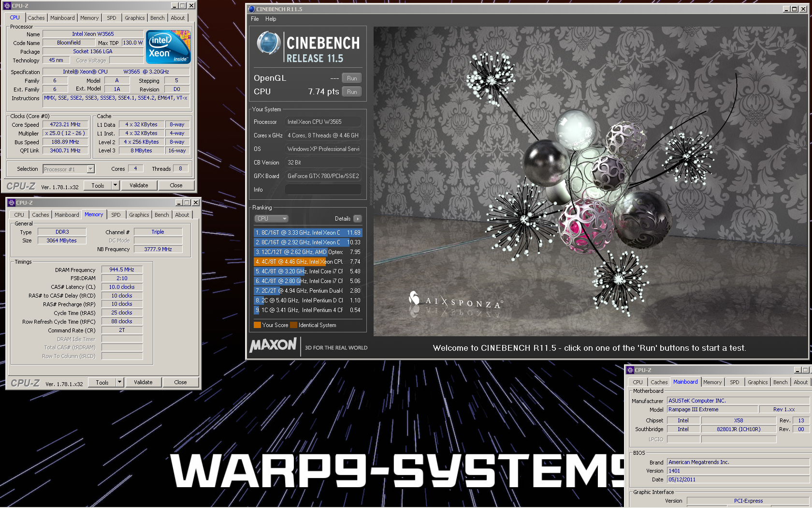Click DRAM Frequency value 944.5 MHz
This screenshot has width=812, height=508.
(x=122, y=269)
